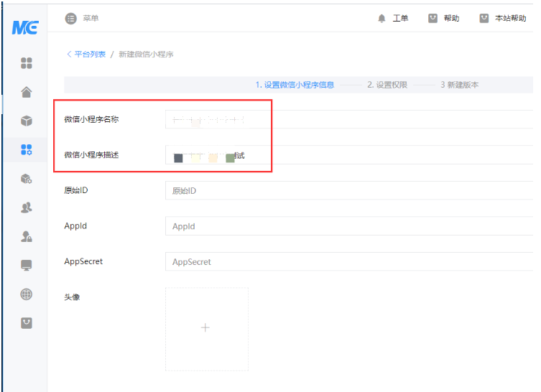Viewport: 541px width, 392px height.
Task: Open the globe icon in sidebar
Action: [x=27, y=294]
